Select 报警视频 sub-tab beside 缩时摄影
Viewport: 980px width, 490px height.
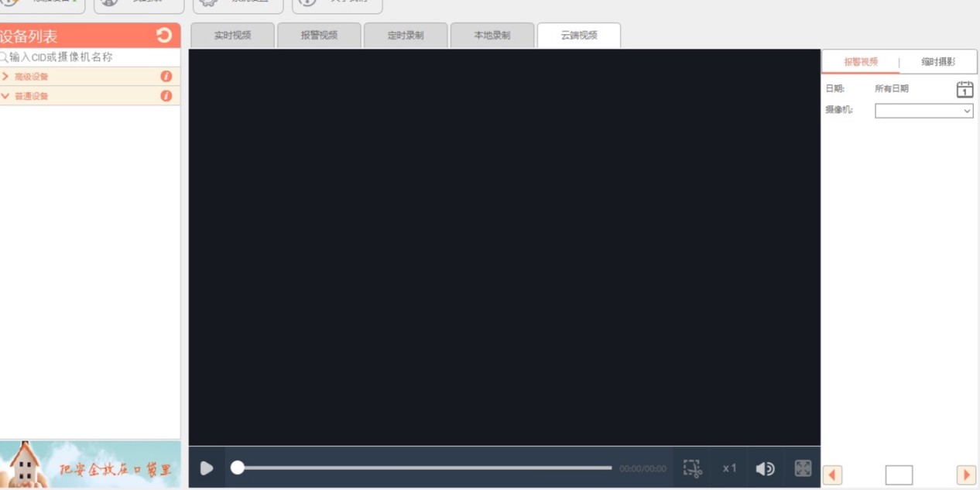(x=861, y=62)
